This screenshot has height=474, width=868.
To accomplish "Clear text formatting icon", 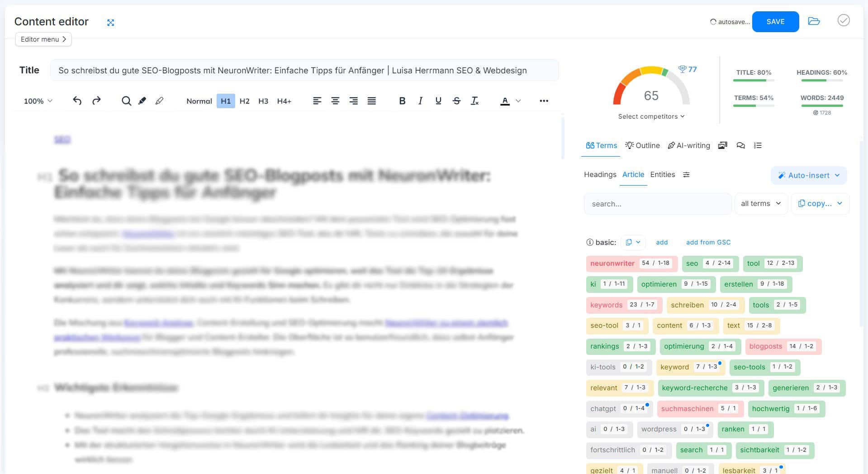I will pos(474,101).
